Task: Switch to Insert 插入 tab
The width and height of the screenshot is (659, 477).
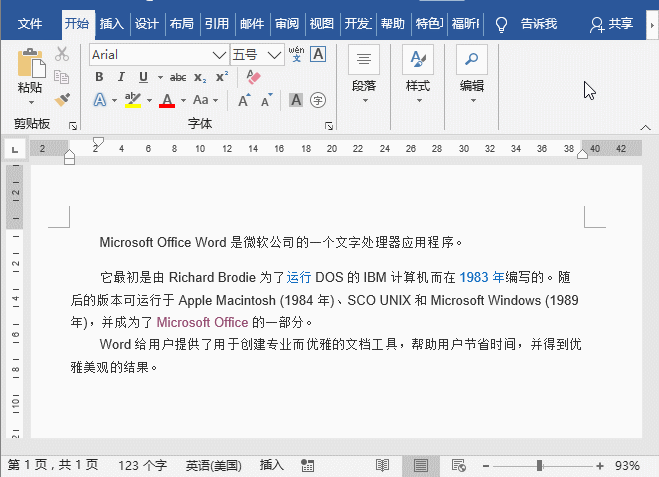Action: [112, 24]
